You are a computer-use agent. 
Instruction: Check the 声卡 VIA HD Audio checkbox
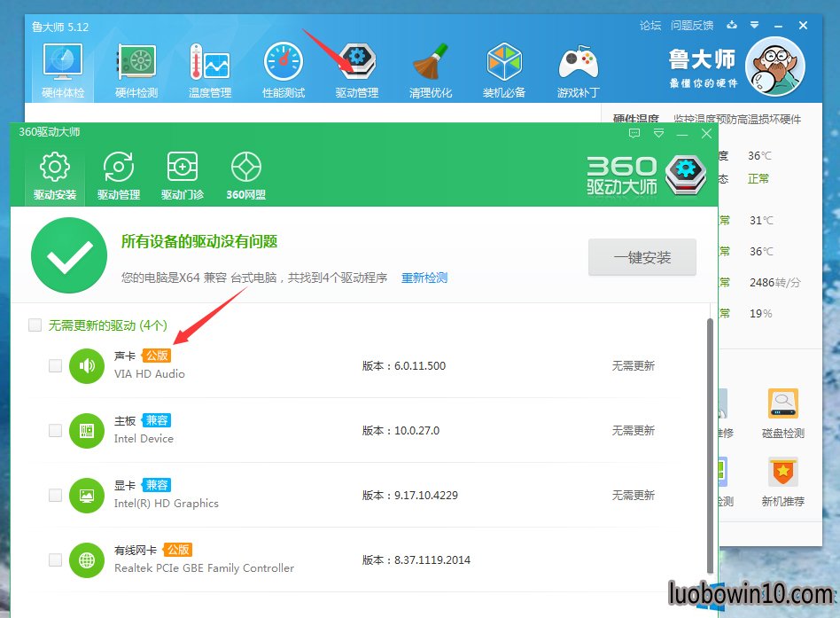point(55,365)
